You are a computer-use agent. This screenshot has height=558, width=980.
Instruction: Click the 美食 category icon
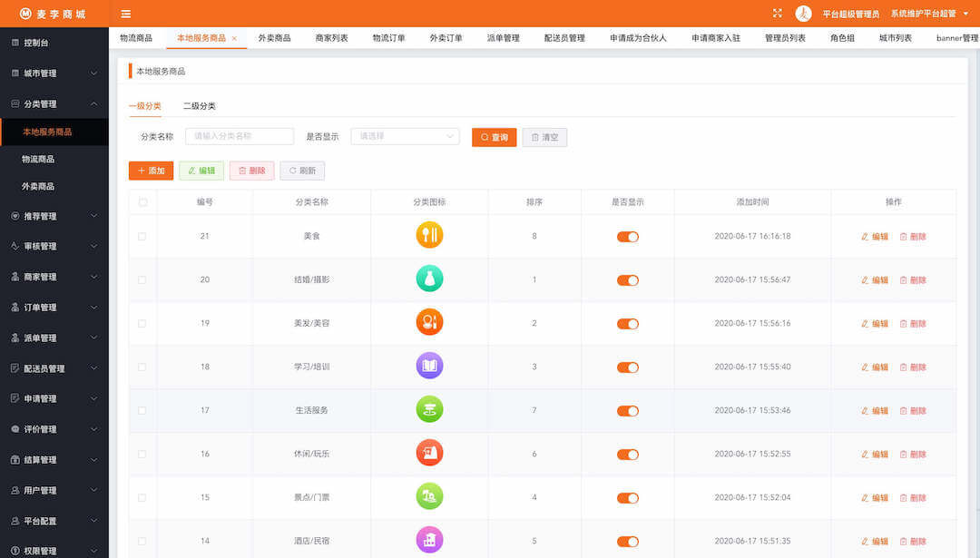point(429,236)
